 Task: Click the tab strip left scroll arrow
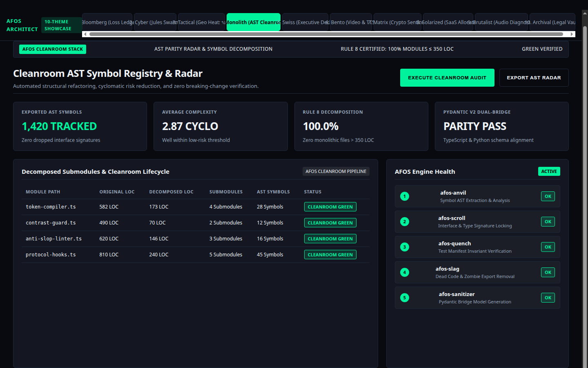click(85, 34)
